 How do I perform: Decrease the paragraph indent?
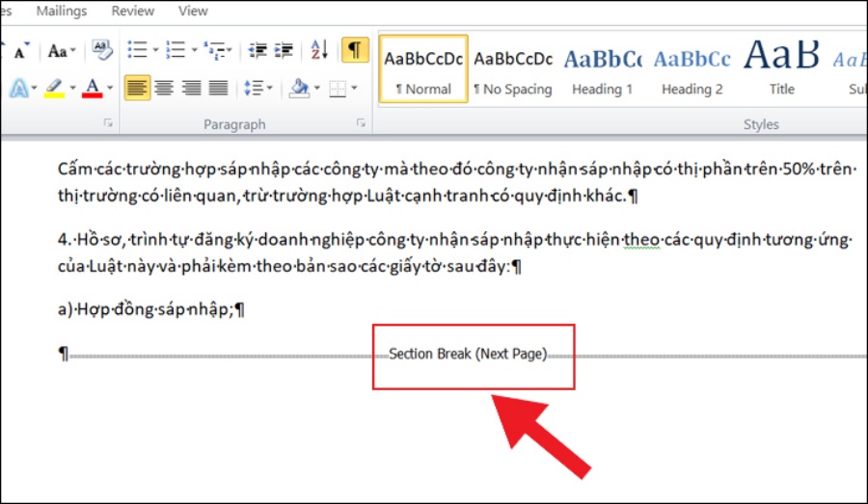coord(258,50)
